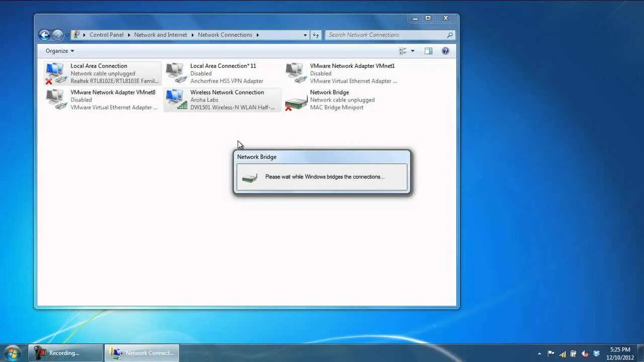Open the breadcrumb history dropdown arrow

[305, 35]
